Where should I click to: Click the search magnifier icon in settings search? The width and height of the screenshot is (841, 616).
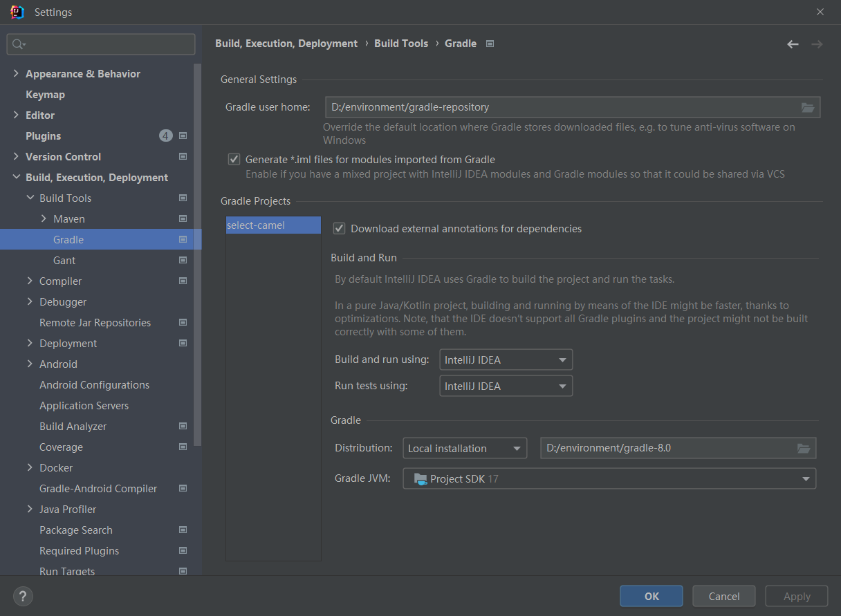19,44
